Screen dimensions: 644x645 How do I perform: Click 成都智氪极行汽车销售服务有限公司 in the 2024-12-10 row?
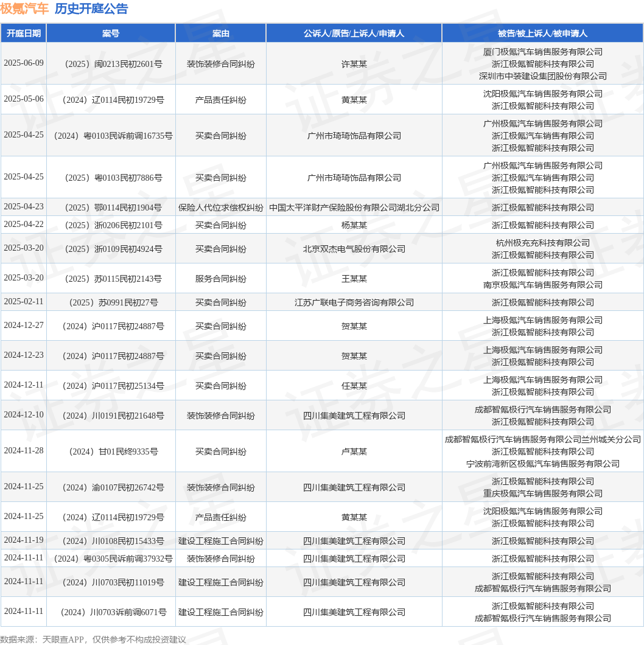pos(542,410)
